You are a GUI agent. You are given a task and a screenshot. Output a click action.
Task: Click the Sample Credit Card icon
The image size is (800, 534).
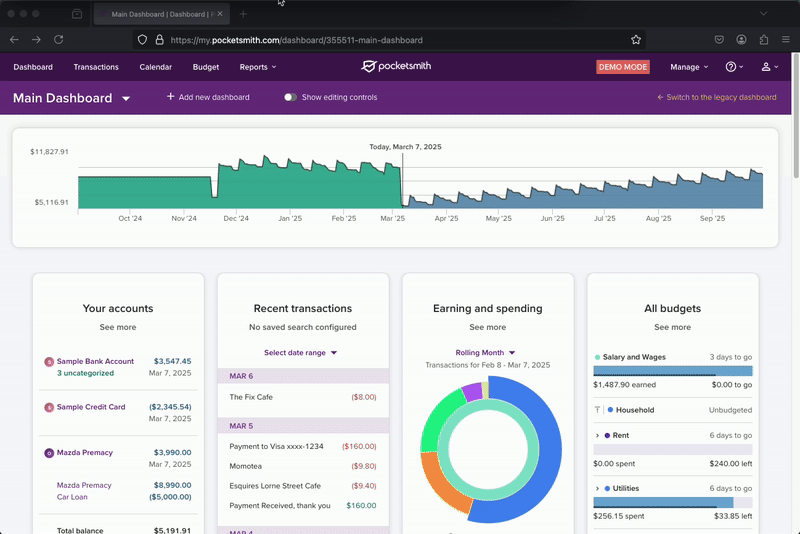coord(49,408)
